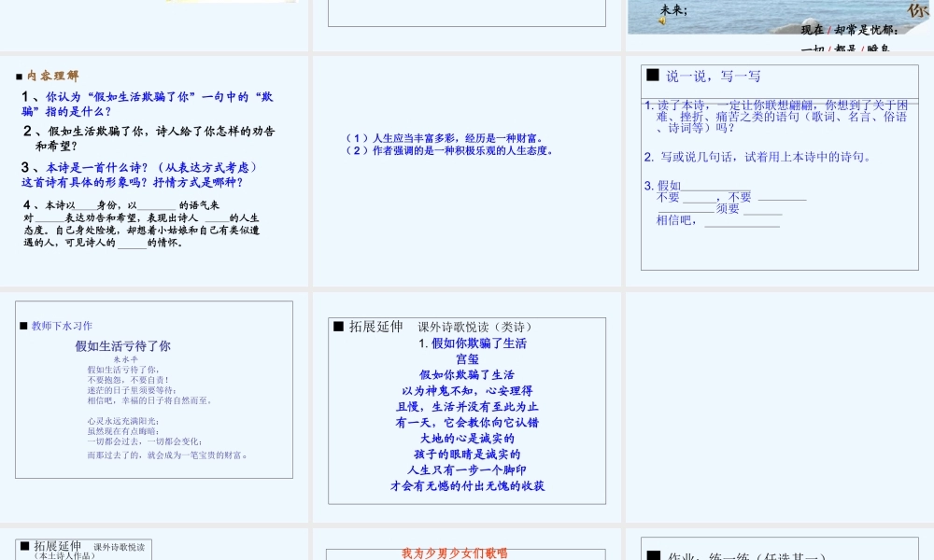Image resolution: width=934 pixels, height=560 pixels.
Task: Click the speaker audio icon on sea slide
Action: click(x=662, y=21)
